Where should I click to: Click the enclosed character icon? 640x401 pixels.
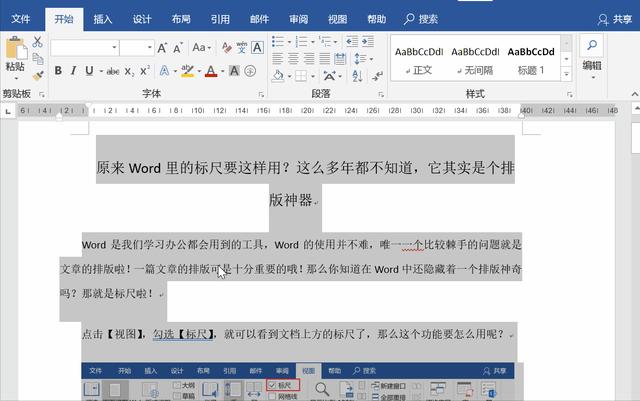coord(250,71)
